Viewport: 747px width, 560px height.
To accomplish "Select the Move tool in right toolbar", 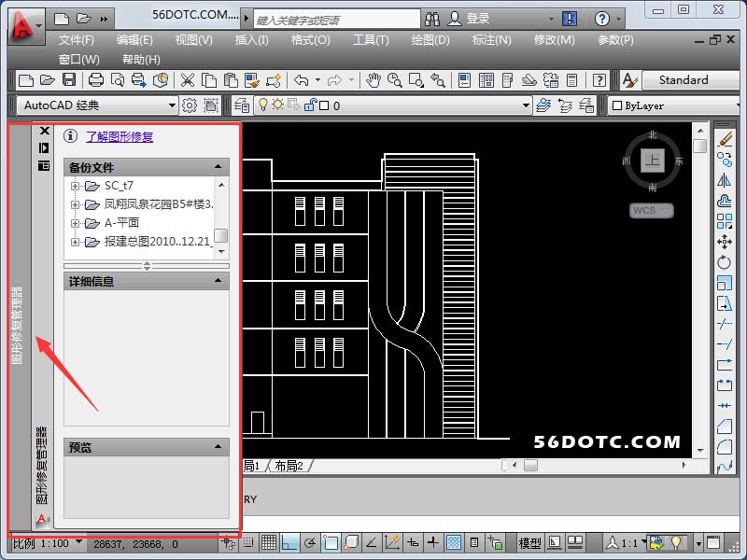I will (725, 242).
